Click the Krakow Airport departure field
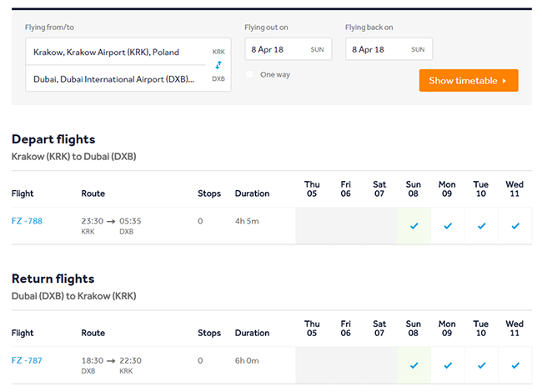The height and width of the screenshot is (392, 542). click(117, 52)
